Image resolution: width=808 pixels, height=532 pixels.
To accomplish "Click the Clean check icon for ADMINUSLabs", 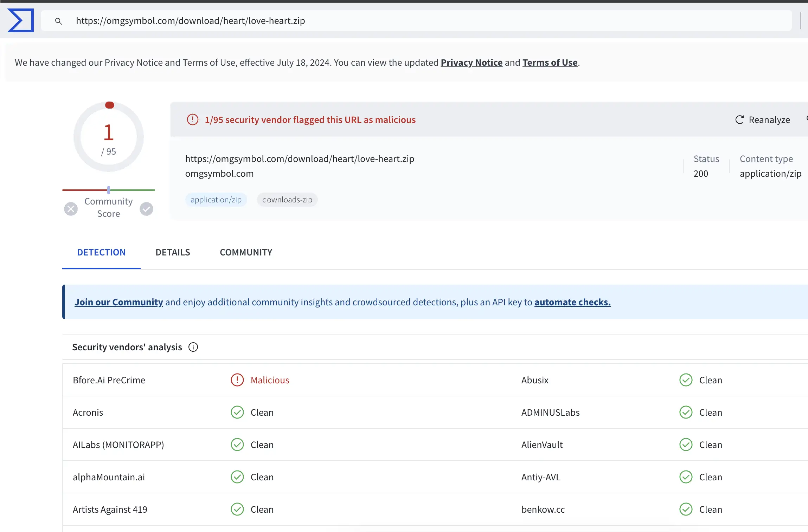I will click(686, 412).
